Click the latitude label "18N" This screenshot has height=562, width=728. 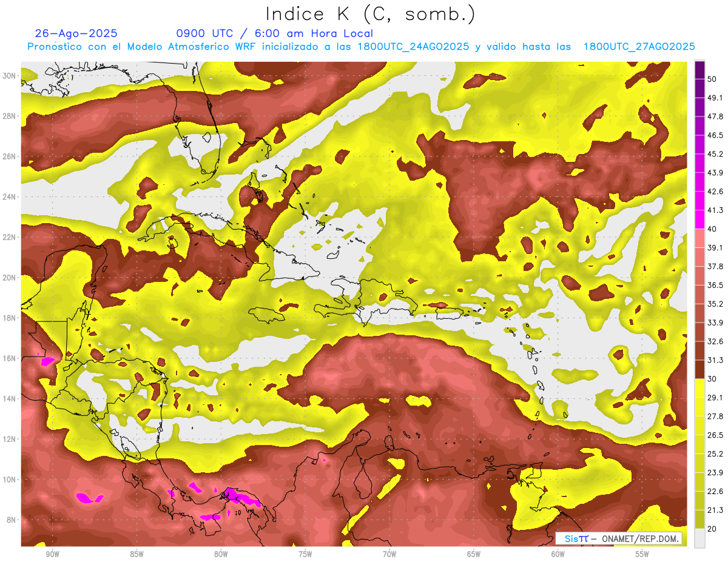(x=9, y=318)
